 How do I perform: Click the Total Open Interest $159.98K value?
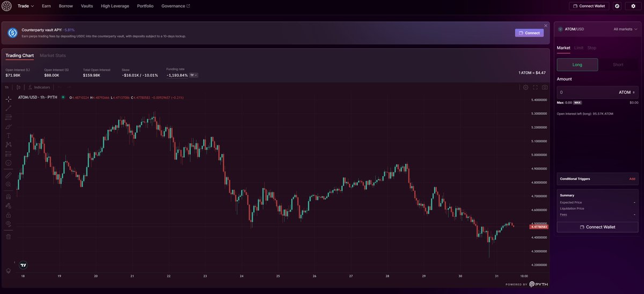(x=91, y=75)
